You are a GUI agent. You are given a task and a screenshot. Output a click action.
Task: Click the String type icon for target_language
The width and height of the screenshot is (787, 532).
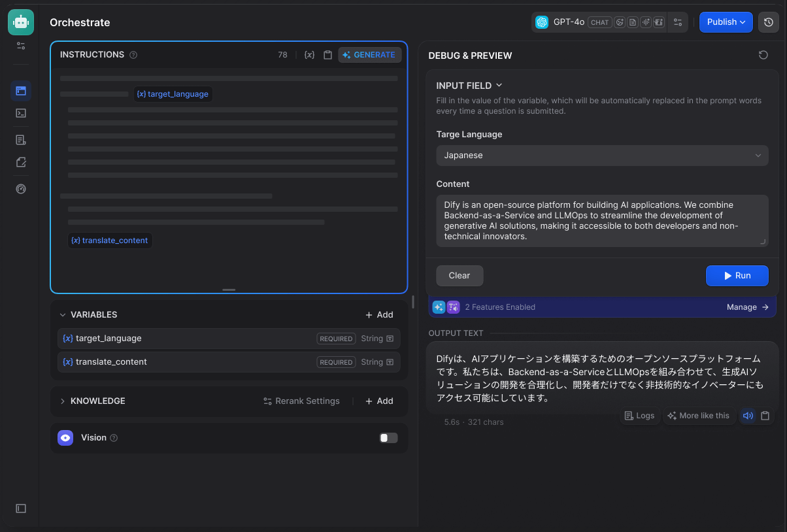pyautogui.click(x=390, y=339)
